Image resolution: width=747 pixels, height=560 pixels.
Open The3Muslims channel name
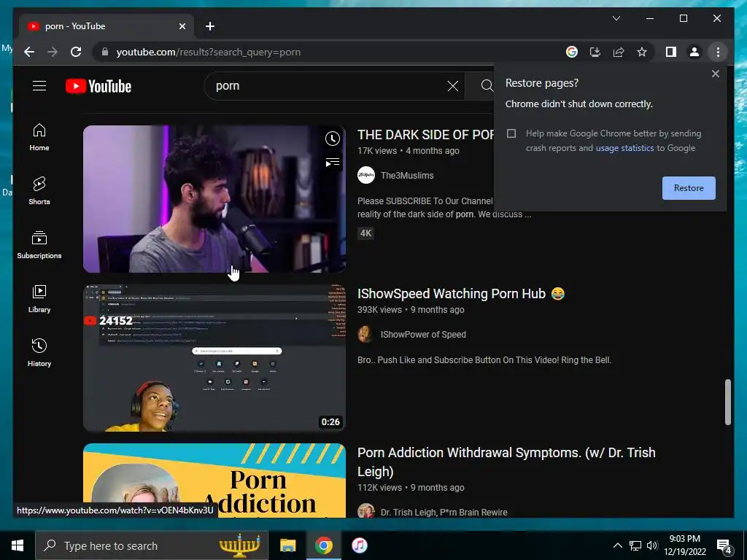(x=407, y=176)
